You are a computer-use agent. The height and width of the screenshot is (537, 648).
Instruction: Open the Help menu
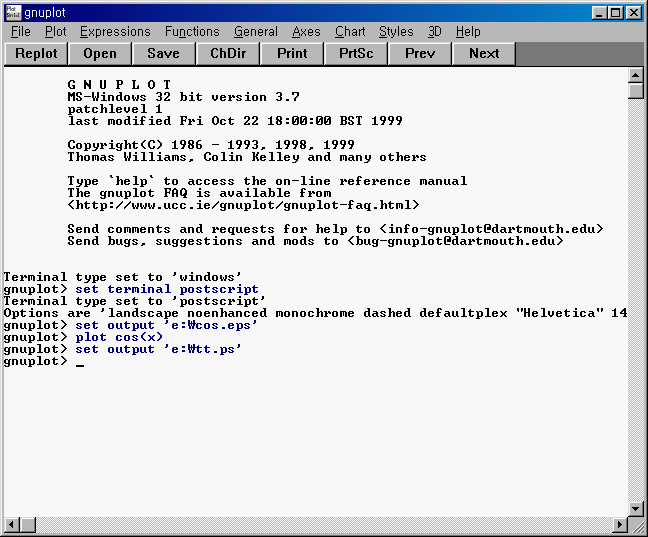click(x=468, y=32)
